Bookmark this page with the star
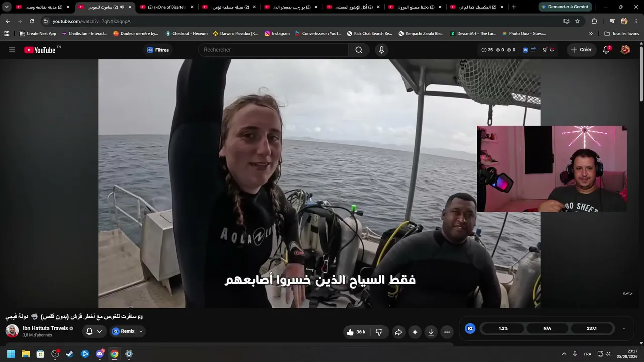This screenshot has height=362, width=644. (577, 21)
